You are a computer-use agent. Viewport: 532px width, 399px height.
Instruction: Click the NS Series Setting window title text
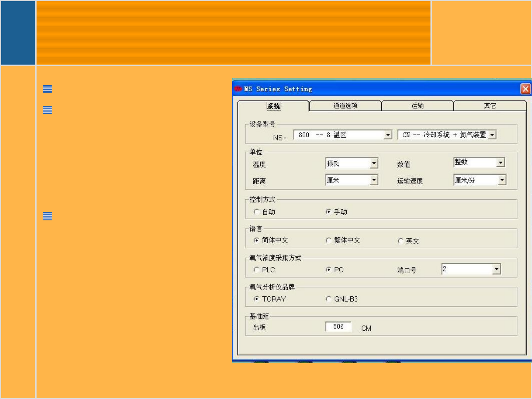[278, 89]
